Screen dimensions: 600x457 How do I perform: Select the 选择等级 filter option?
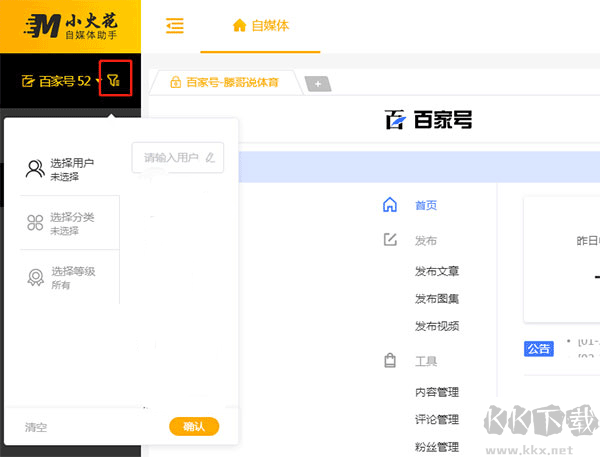(x=70, y=277)
